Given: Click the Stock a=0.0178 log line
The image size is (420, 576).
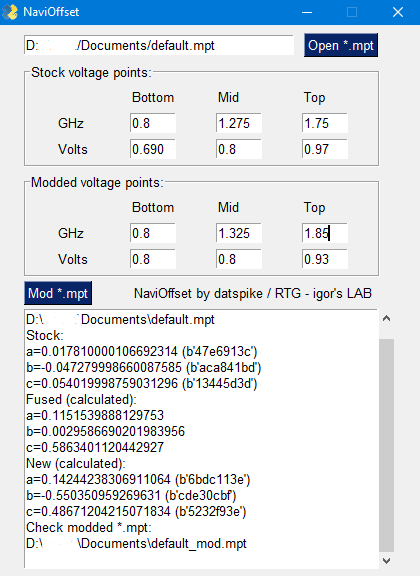Looking at the screenshot, I should click(x=141, y=352).
